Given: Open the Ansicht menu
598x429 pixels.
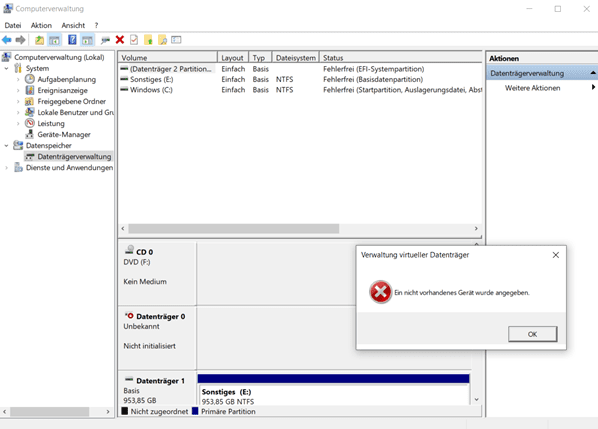Looking at the screenshot, I should point(73,25).
